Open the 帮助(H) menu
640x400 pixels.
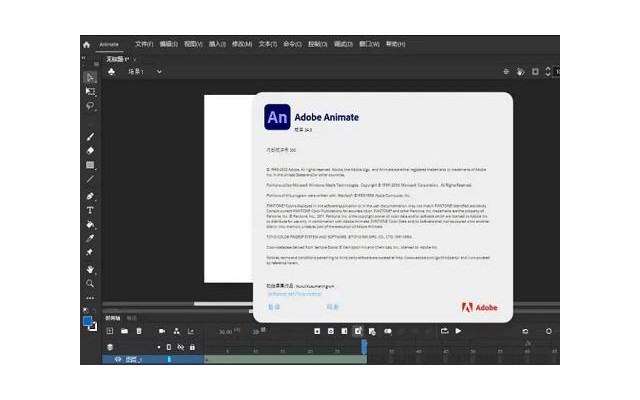click(396, 44)
